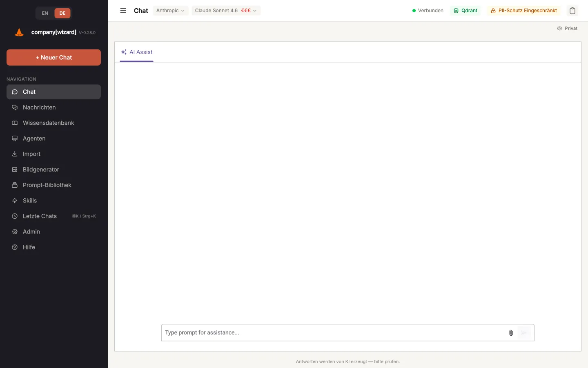Screen dimensions: 588x368
Task: Click the Qdrant status badge
Action: (465, 11)
